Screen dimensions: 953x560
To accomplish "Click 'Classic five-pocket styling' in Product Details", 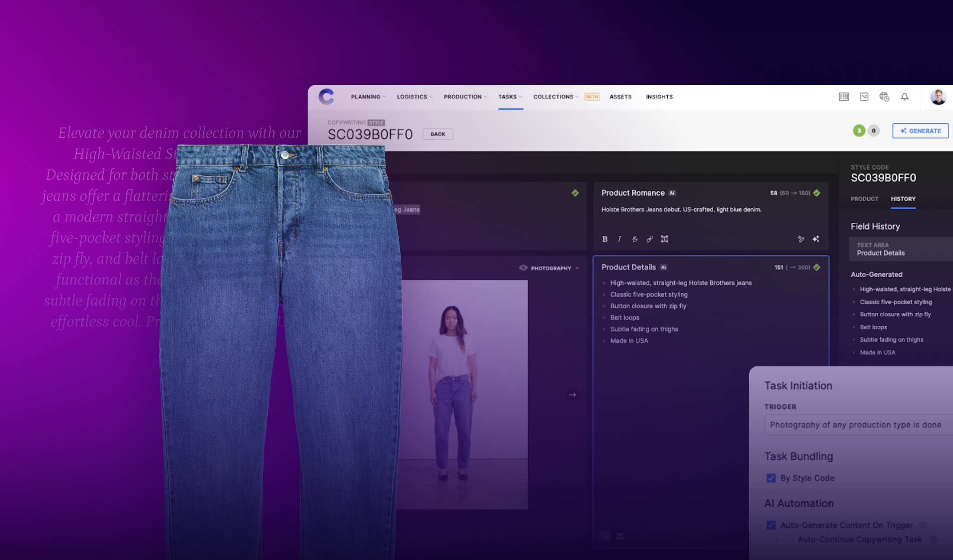I will [x=649, y=294].
